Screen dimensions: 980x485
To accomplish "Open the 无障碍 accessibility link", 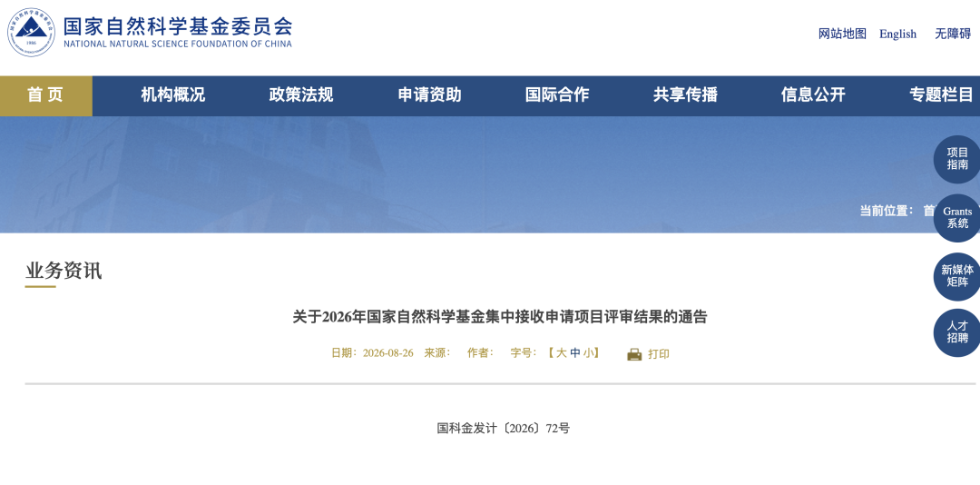I will pyautogui.click(x=953, y=34).
